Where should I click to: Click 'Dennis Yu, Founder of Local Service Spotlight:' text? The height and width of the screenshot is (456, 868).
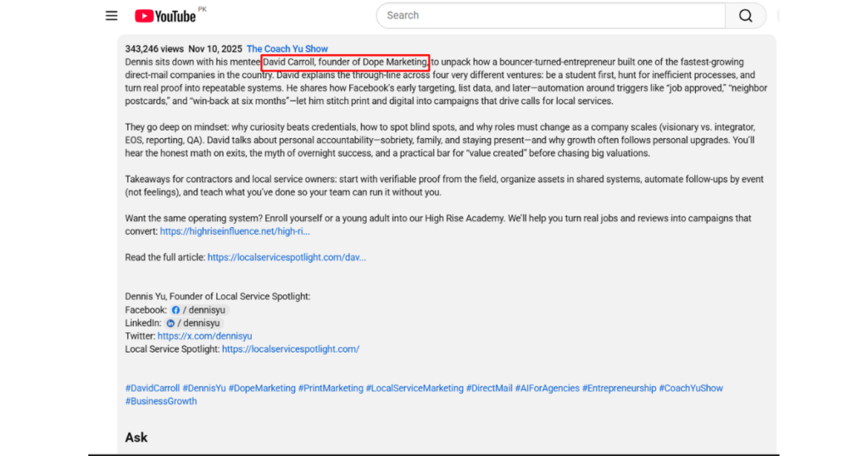click(218, 297)
